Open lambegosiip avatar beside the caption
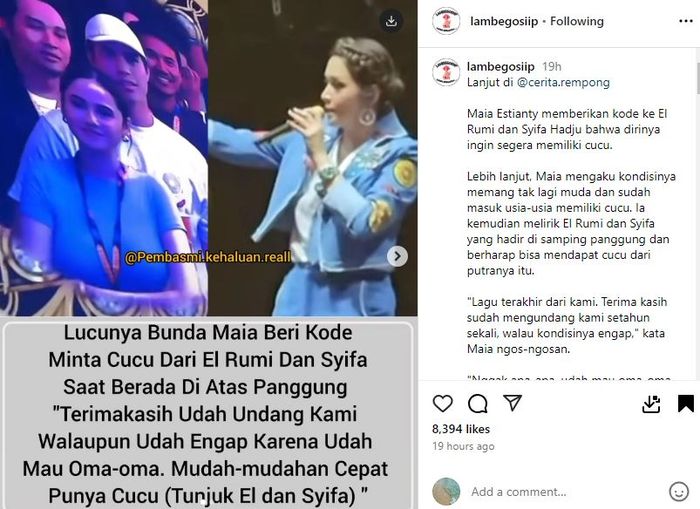This screenshot has width=700, height=509. [x=446, y=72]
